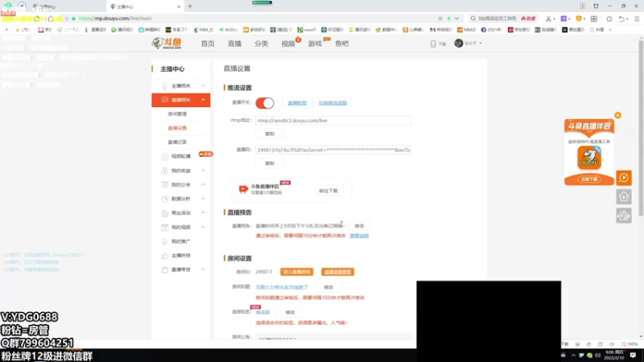
Task: Click the 数据分析 chart icon
Action: (x=165, y=199)
